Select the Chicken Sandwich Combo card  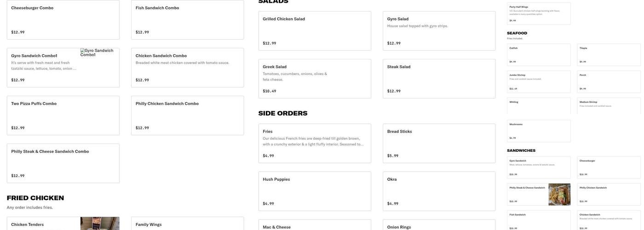click(187, 68)
